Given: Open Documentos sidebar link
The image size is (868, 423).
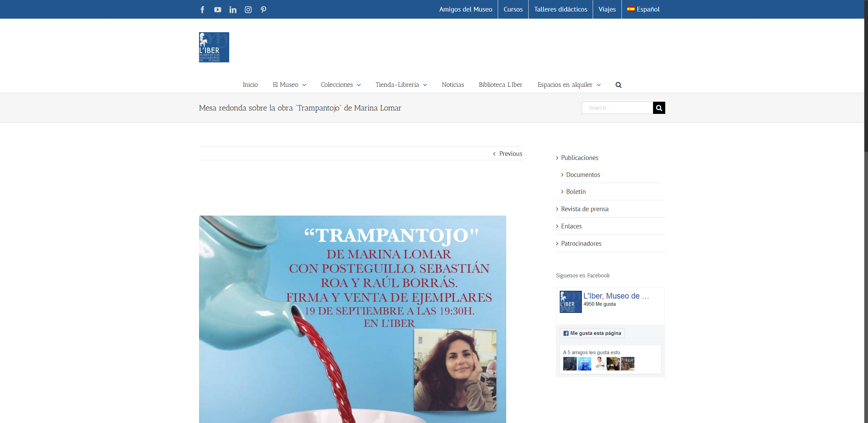Looking at the screenshot, I should (x=583, y=175).
